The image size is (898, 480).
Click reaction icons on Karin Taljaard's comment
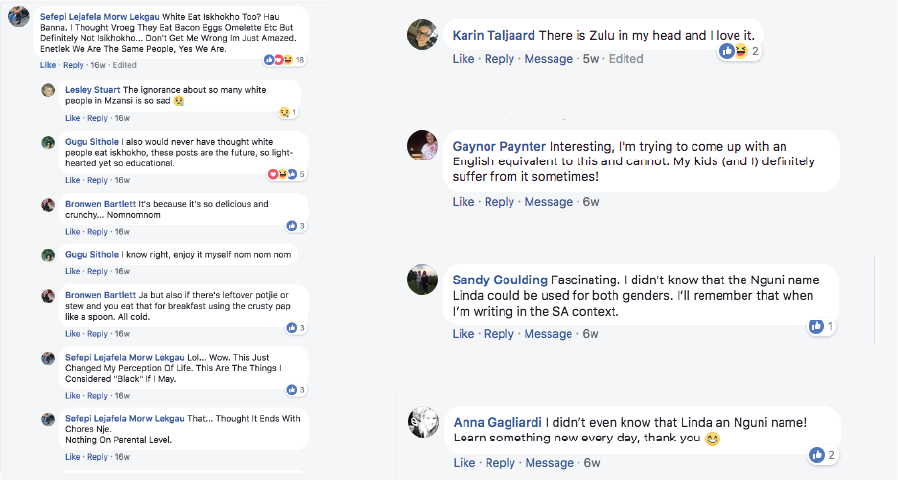pyautogui.click(x=734, y=51)
